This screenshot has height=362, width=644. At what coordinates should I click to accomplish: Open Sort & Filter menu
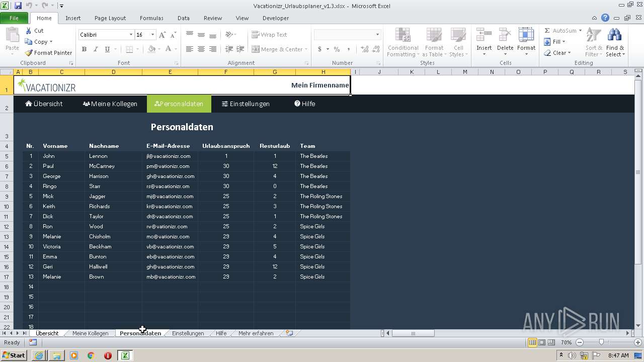pos(594,42)
